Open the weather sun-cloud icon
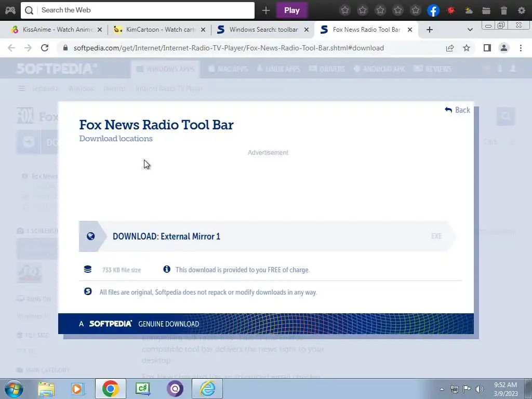 point(469,10)
